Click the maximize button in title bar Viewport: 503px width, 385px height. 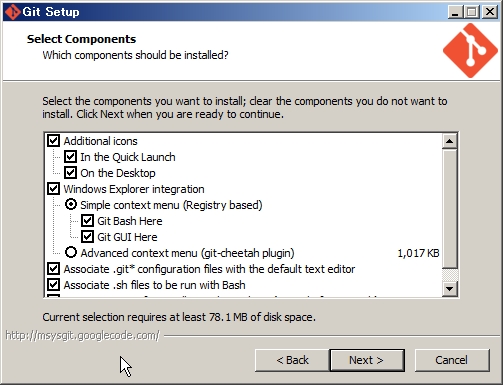click(472, 12)
